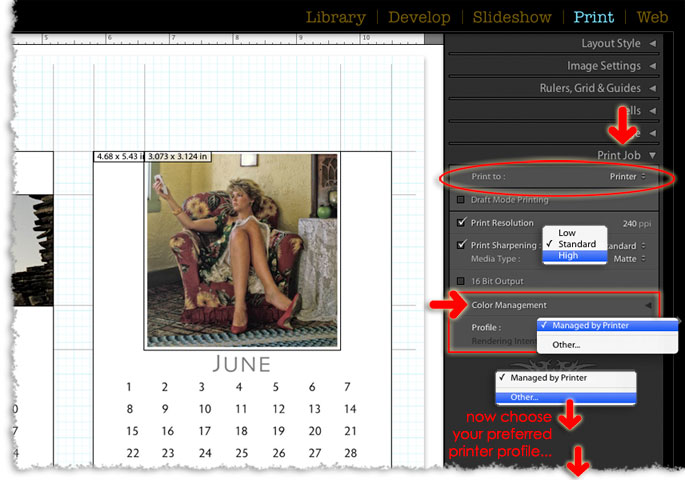
Task: Uncheck the Print Resolution checkbox
Action: [460, 223]
